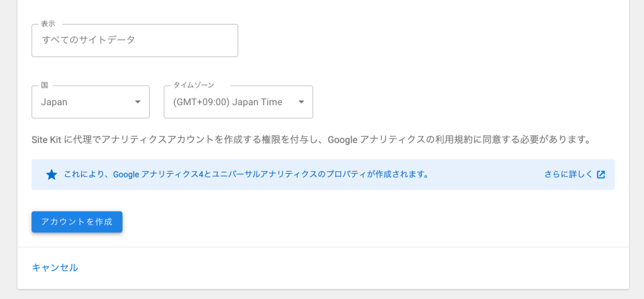Screen dimensions: 644x299
Task: Click the キャンセル link
Action: coord(55,268)
